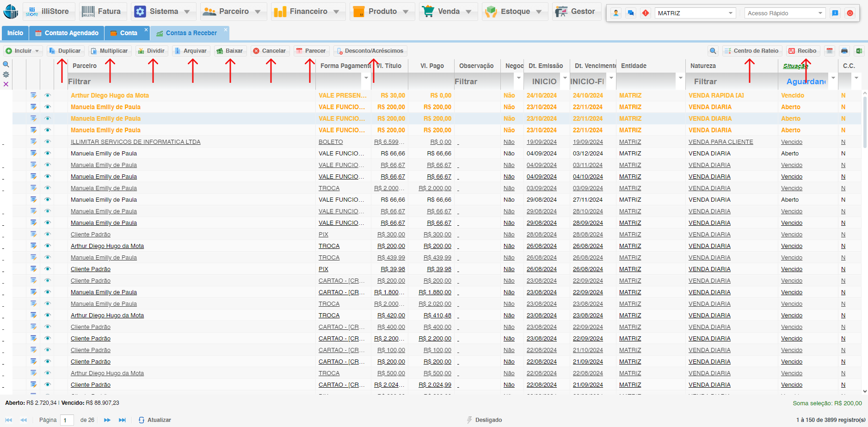Toggle eye icon on first Arthur Diego row
This screenshot has width=868, height=427.
pyautogui.click(x=47, y=95)
